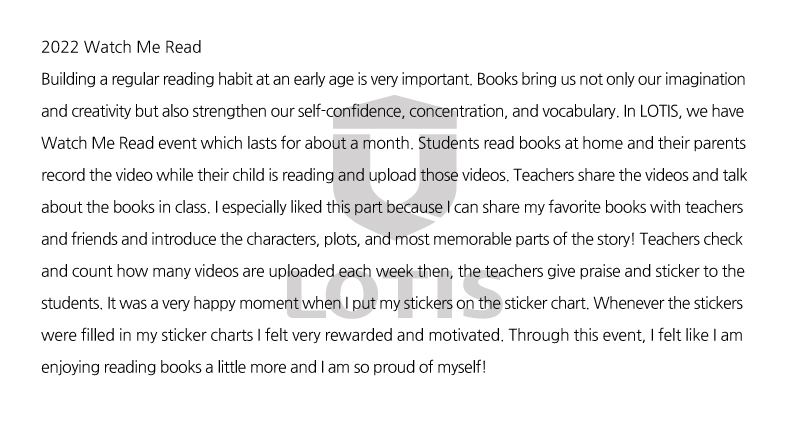The height and width of the screenshot is (430, 789).
Task: Click the word 'imagination' in the first line
Action: [704, 79]
